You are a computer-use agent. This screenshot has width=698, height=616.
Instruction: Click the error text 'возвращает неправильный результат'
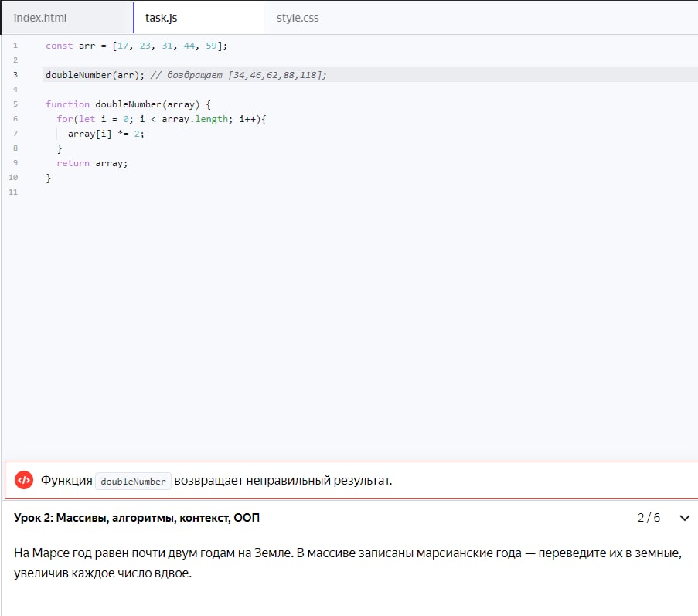click(283, 481)
